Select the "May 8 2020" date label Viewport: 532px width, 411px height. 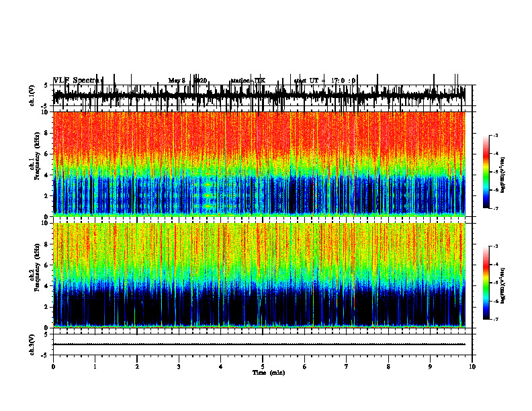pos(187,81)
